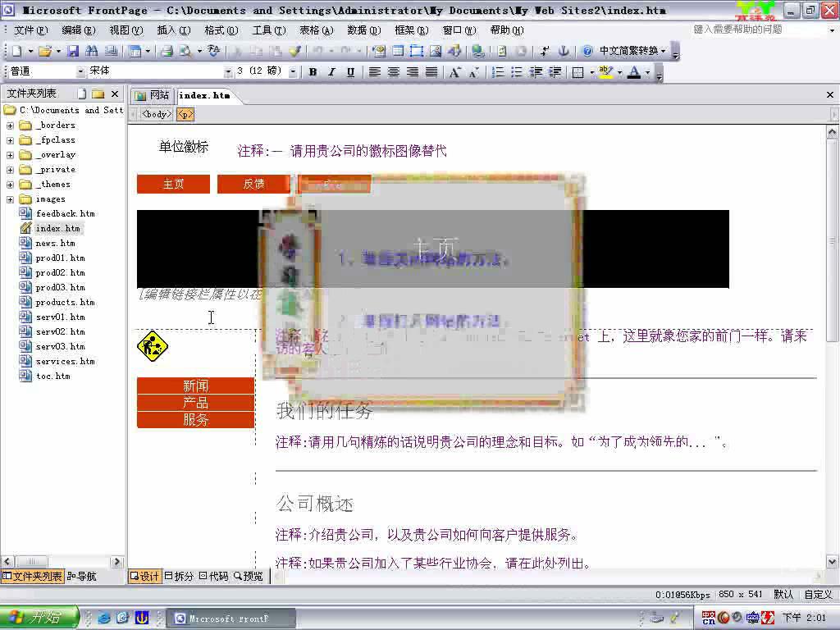
Task: Insert picture from file icon
Action: pos(436,51)
